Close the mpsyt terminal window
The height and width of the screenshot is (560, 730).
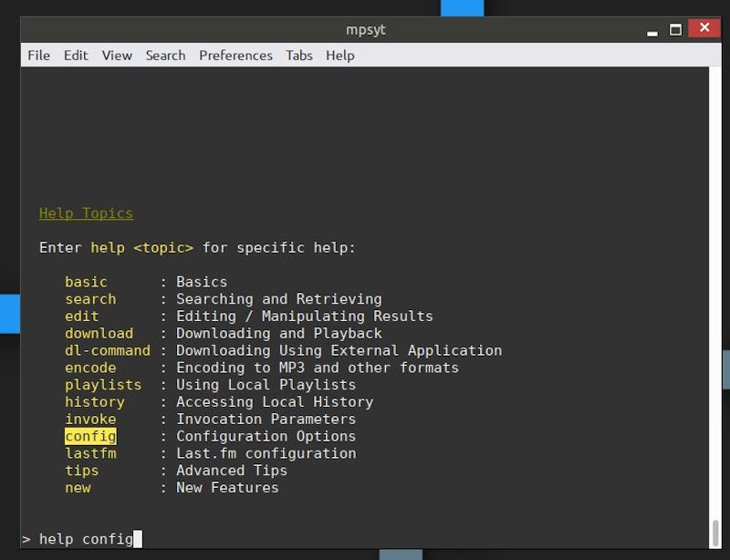[x=704, y=29]
